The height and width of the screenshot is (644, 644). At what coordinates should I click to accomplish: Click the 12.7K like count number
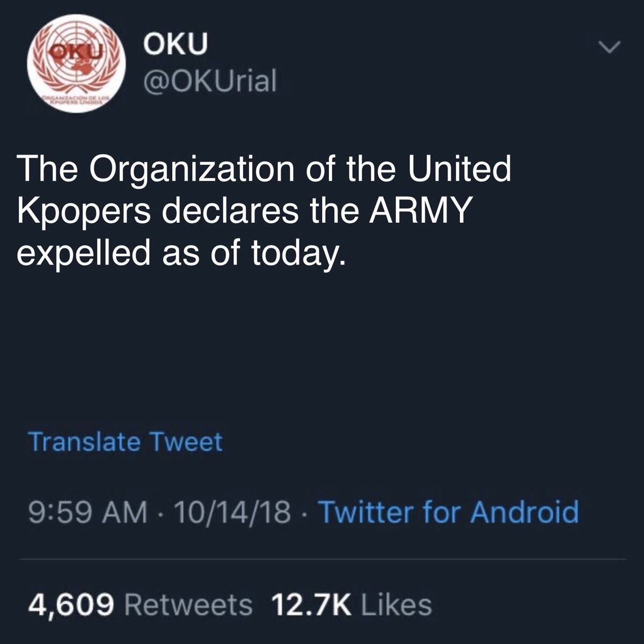pyautogui.click(x=312, y=605)
